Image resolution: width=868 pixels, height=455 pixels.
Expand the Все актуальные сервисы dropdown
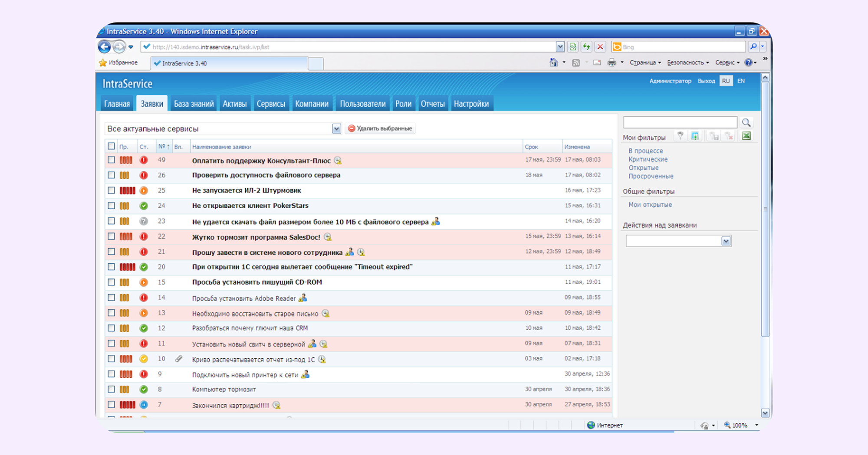point(336,129)
